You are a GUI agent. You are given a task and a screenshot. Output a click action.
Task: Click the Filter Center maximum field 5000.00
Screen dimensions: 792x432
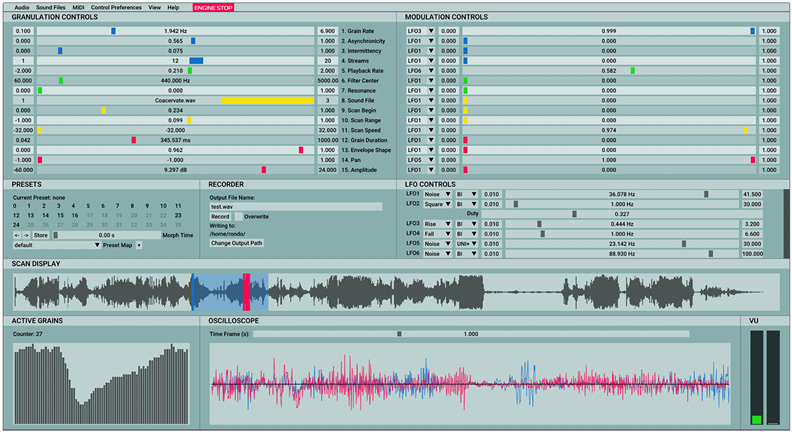327,81
